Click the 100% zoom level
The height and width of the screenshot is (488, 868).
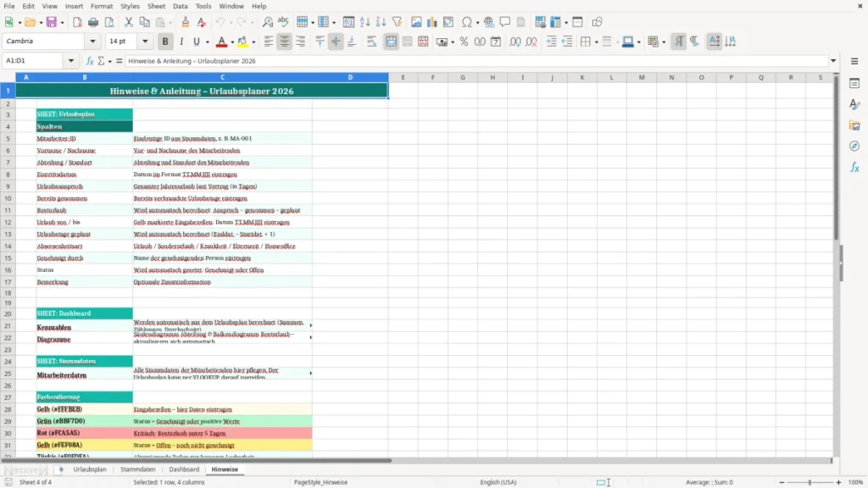click(x=856, y=482)
